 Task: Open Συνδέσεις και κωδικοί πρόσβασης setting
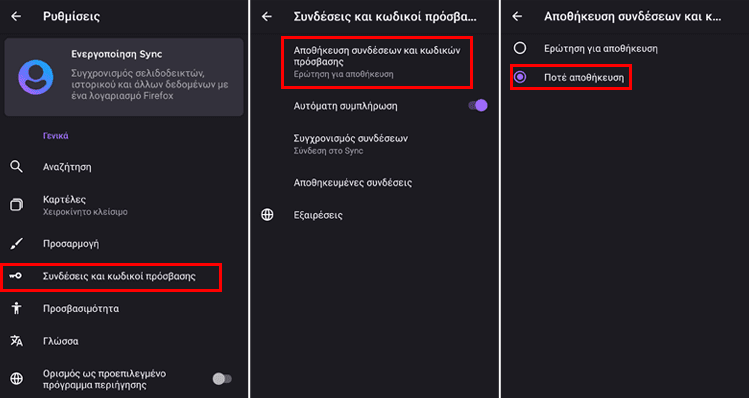point(111,276)
